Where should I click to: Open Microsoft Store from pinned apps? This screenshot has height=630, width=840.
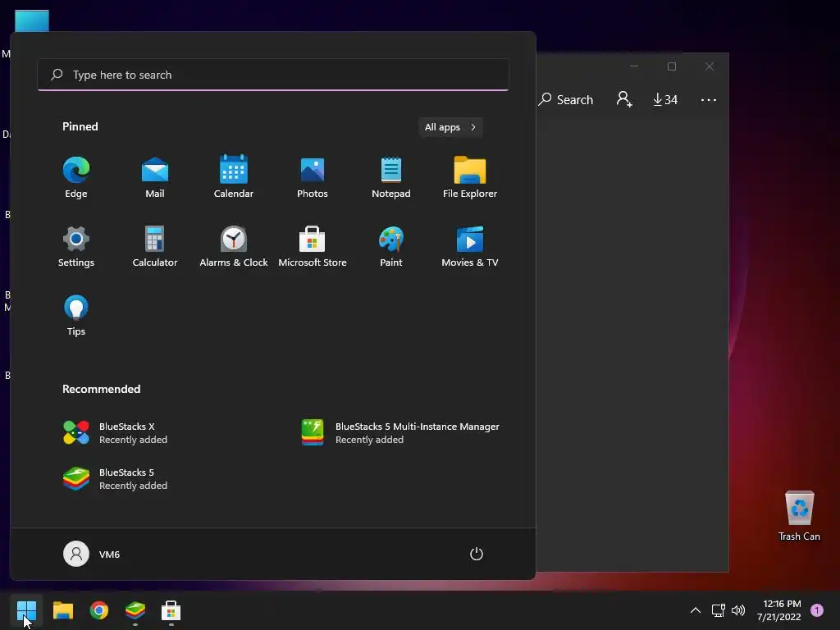point(313,246)
